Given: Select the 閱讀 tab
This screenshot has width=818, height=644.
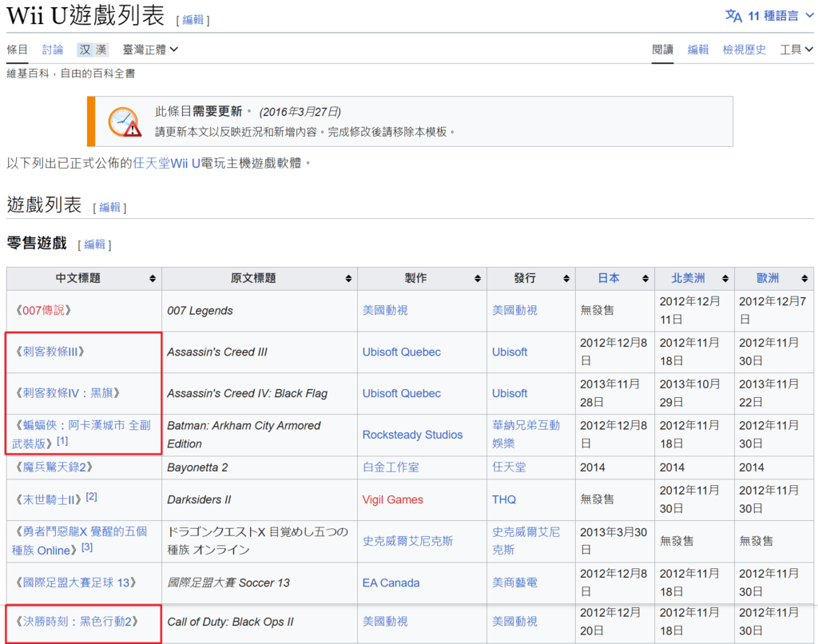Looking at the screenshot, I should (x=662, y=50).
